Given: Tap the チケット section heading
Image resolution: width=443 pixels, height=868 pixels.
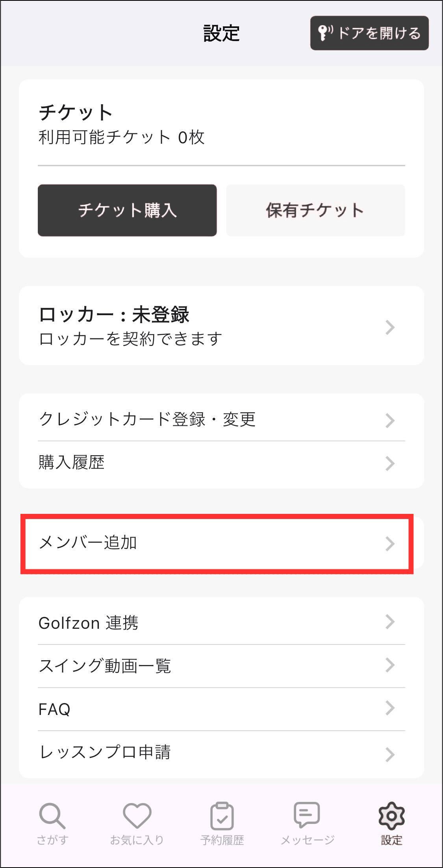Looking at the screenshot, I should click(x=76, y=113).
